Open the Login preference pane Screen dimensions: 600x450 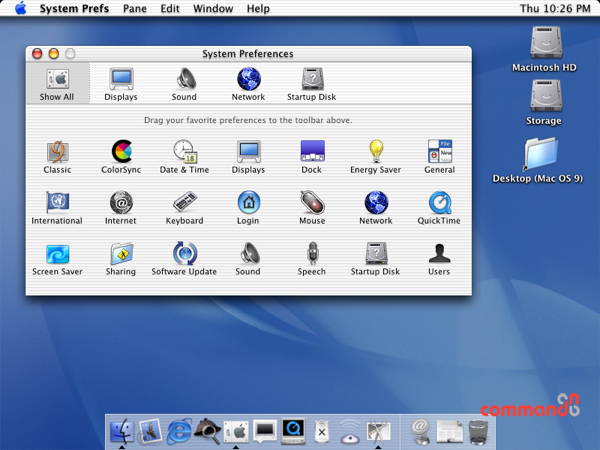[x=248, y=208]
